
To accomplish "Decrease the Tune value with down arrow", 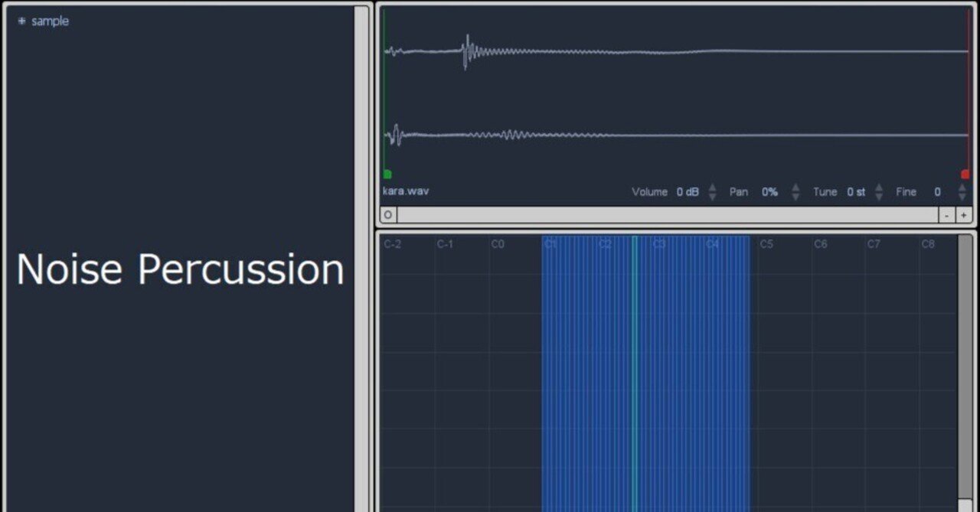I will [x=879, y=197].
